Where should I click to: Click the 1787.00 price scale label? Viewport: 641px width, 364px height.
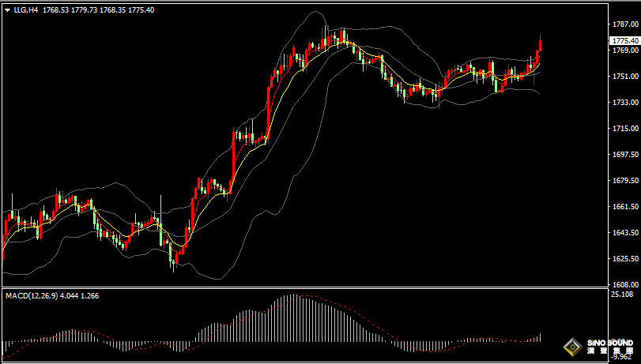(624, 24)
